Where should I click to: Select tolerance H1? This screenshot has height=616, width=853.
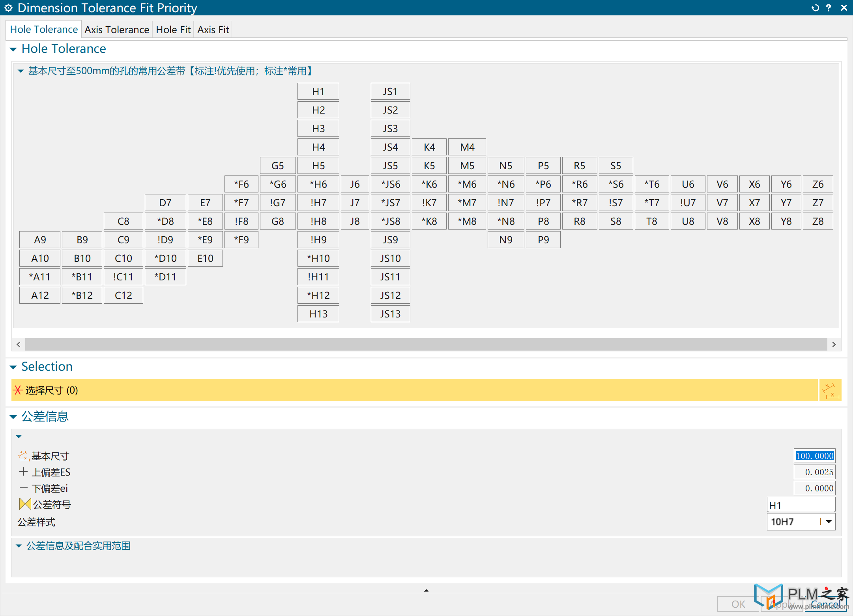(318, 91)
